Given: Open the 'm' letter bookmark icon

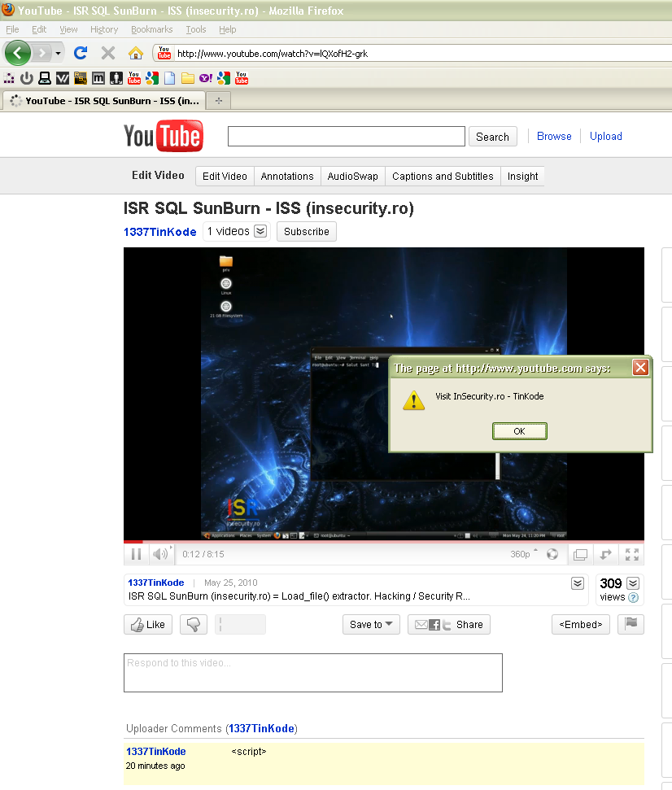Looking at the screenshot, I should click(98, 78).
